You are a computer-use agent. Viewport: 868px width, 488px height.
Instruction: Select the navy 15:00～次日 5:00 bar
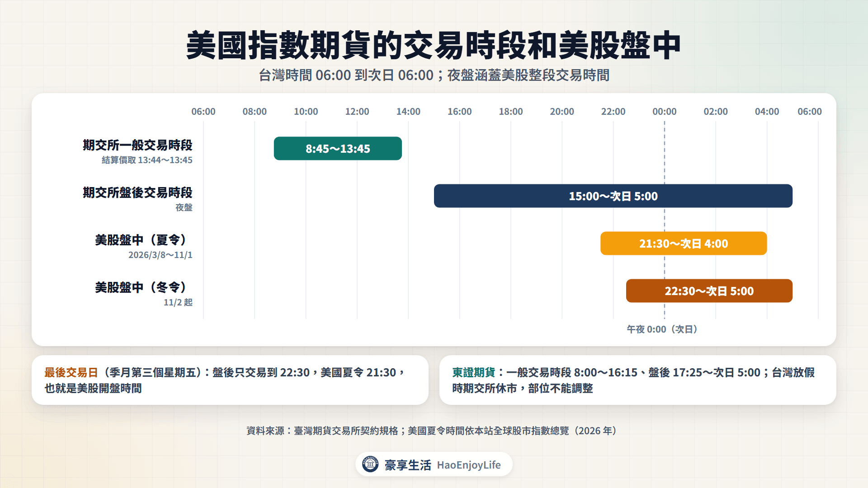click(613, 196)
